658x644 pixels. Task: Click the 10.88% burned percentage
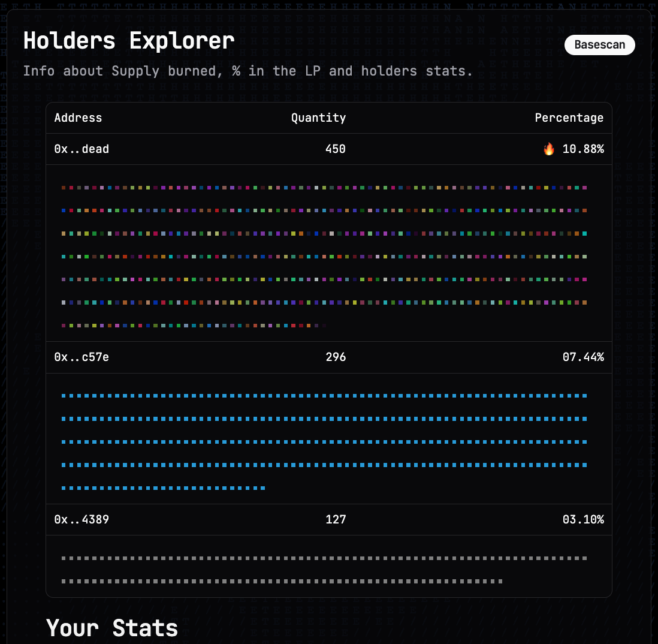click(x=582, y=149)
